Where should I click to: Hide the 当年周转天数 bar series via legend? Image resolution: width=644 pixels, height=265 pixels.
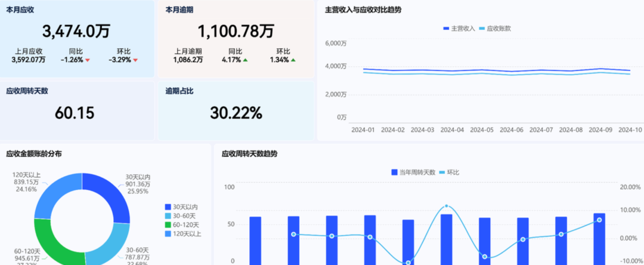[x=413, y=172]
